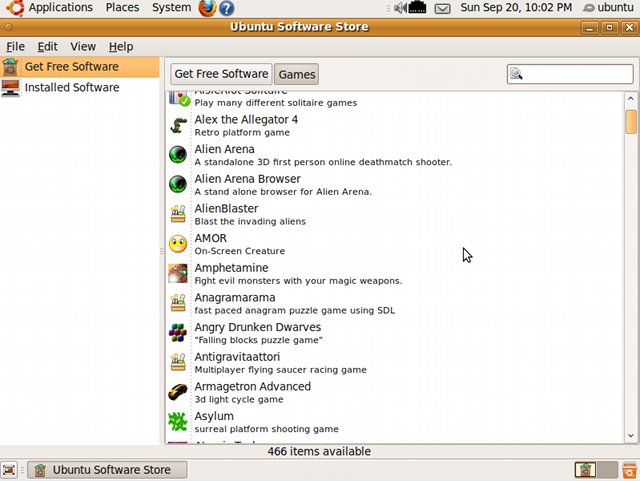Click Ubuntu Software Store taskbar button
This screenshot has width=640, height=481.
pyautogui.click(x=107, y=470)
